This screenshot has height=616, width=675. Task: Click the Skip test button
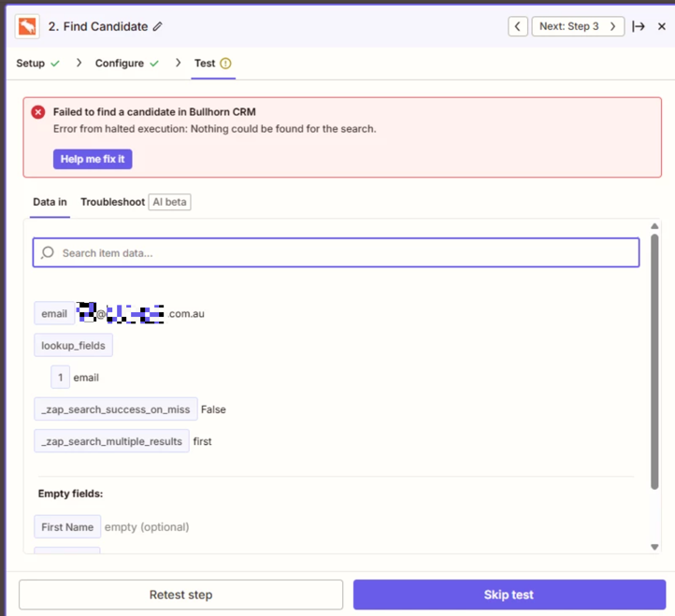coord(509,595)
